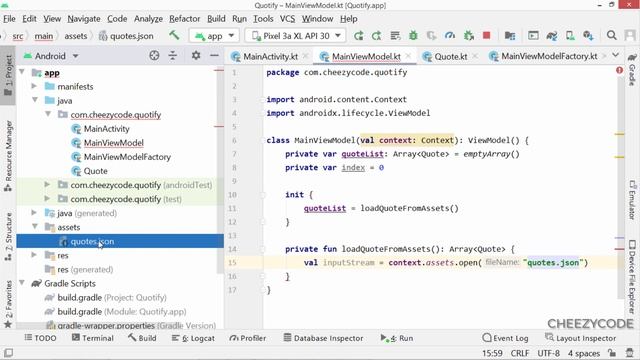Click the Search Everywhere magnifier icon
Viewport: 640px width, 360px height.
tap(611, 36)
